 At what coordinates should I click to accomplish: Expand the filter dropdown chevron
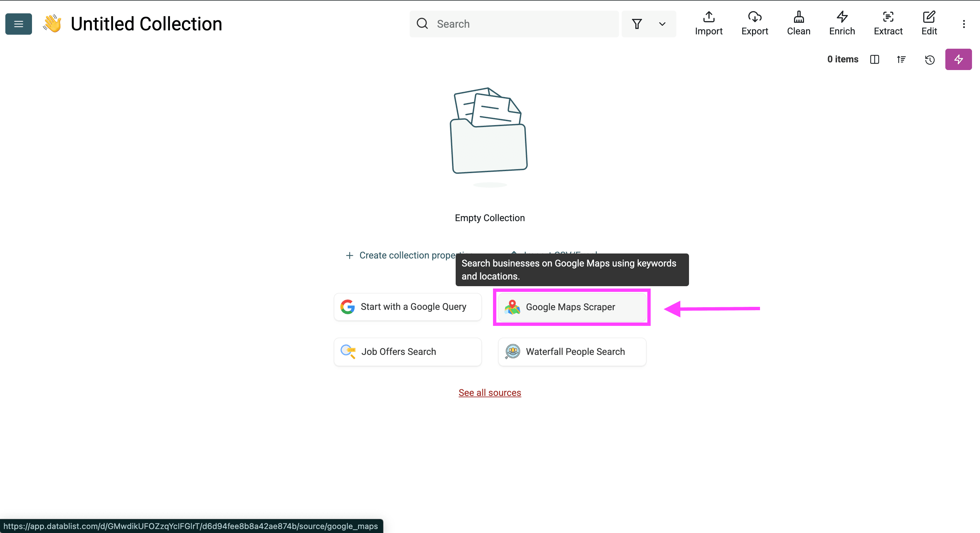click(x=662, y=24)
